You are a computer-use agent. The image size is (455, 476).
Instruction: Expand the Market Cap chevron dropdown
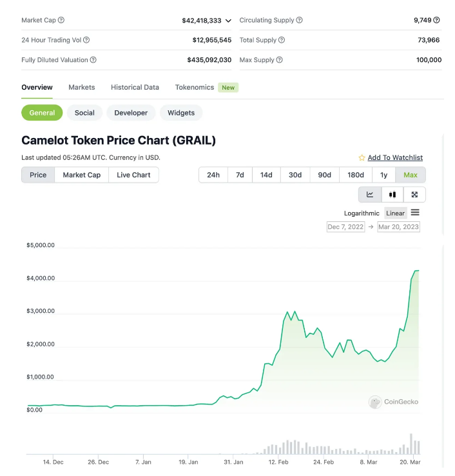[228, 21]
